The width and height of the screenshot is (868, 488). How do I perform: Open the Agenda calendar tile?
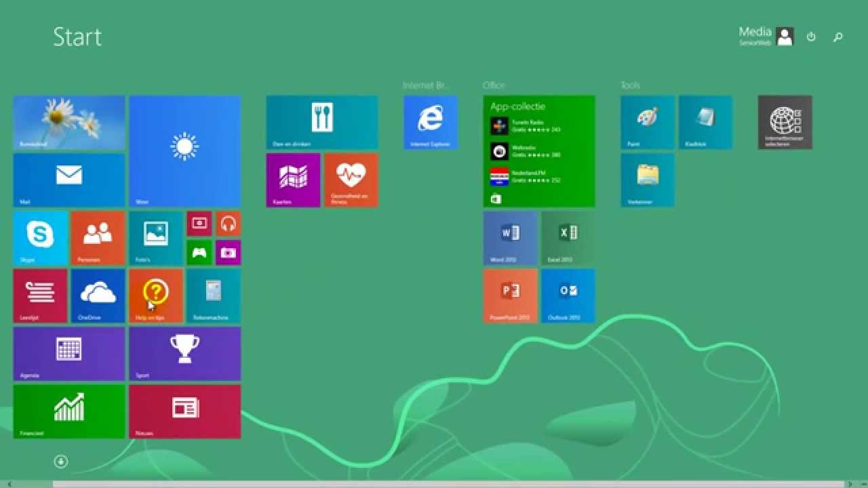69,354
